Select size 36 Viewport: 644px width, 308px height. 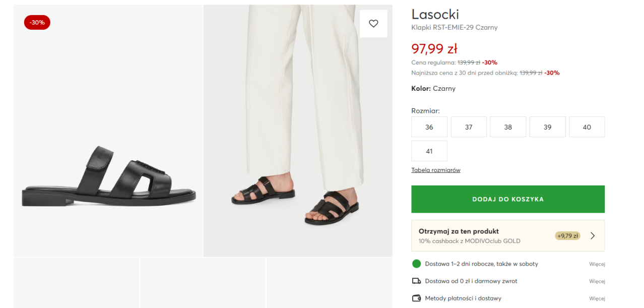pyautogui.click(x=429, y=127)
